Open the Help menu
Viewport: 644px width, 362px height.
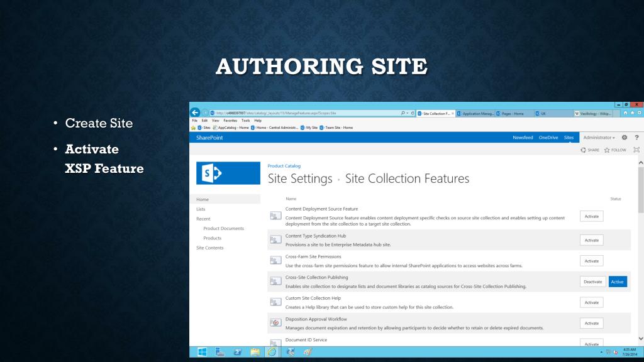pos(258,121)
